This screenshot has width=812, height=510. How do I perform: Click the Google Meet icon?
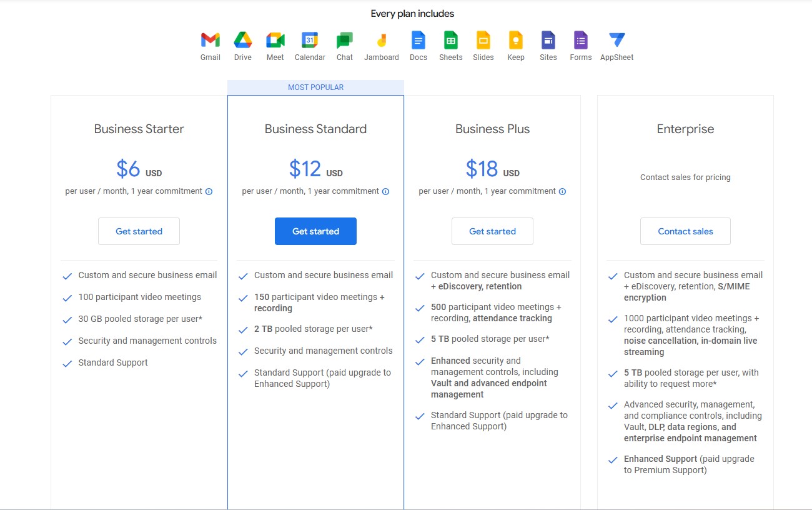[x=275, y=41]
